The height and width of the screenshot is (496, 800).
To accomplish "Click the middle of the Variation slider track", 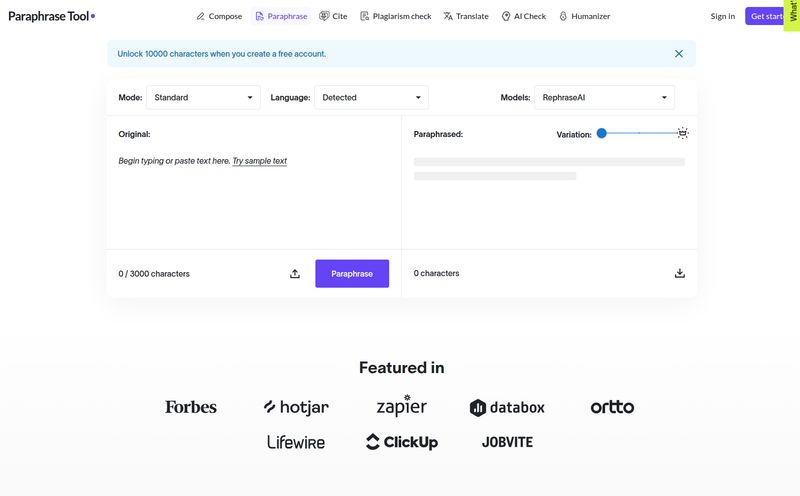I will click(x=639, y=133).
